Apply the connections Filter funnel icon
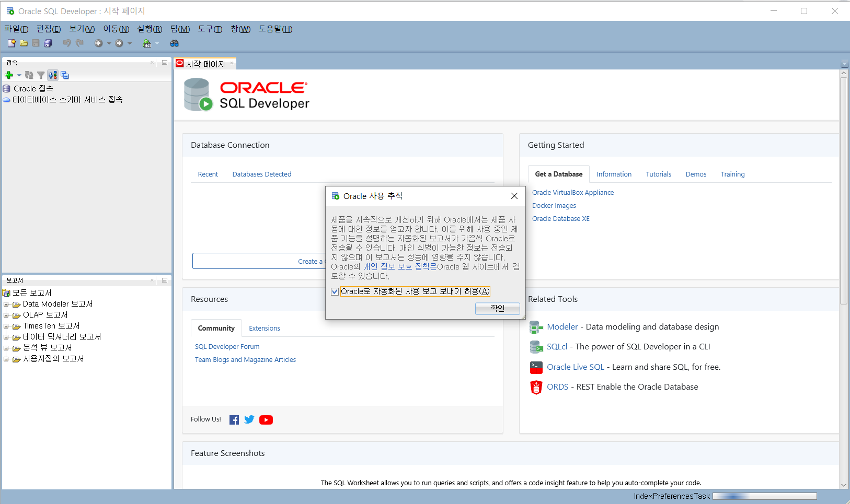This screenshot has width=850, height=504. 41,75
